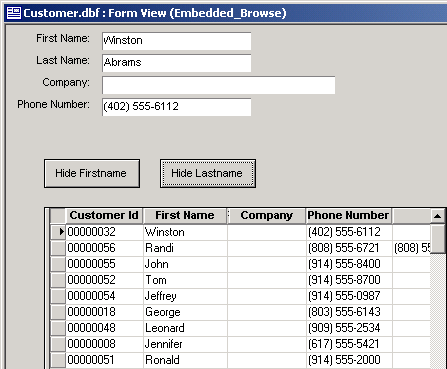Click the Phone Number input field
Image resolution: width=447 pixels, height=369 pixels.
tap(176, 107)
